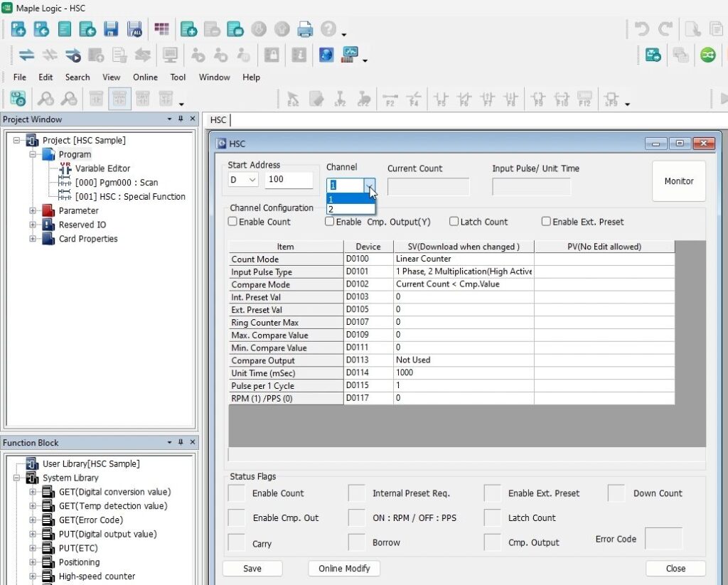This screenshot has width=728, height=585.
Task: Open the Variable Editor tree item
Action: coord(102,168)
